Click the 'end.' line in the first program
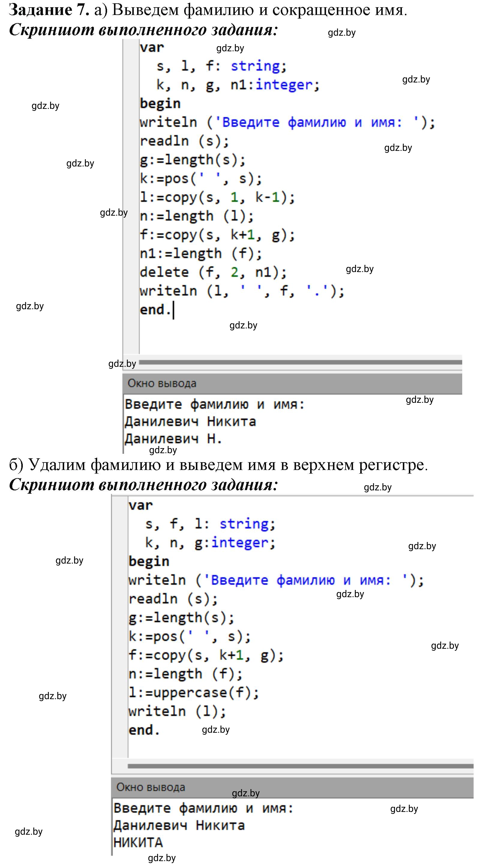 (155, 310)
